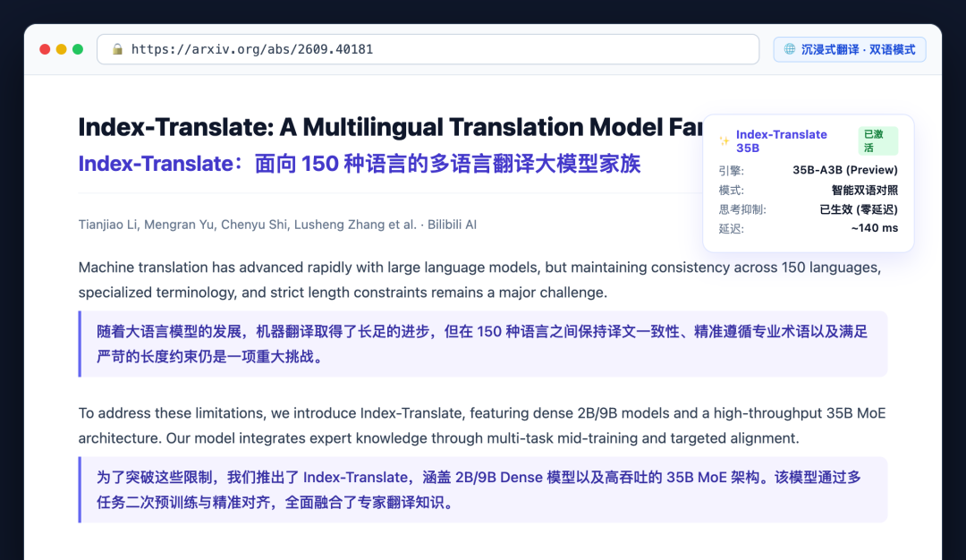Click the translated block starting 为了突破这些限制
966x560 pixels.
click(483, 489)
